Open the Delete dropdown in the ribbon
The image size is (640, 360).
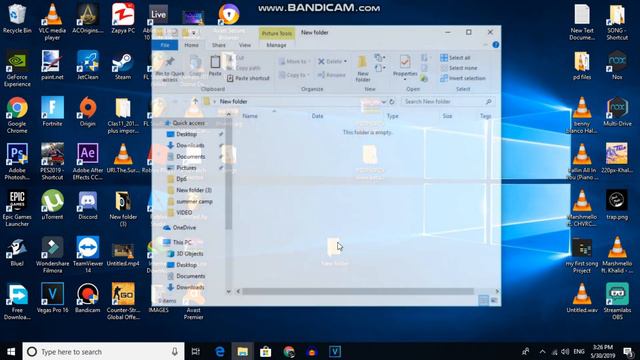pos(333,62)
